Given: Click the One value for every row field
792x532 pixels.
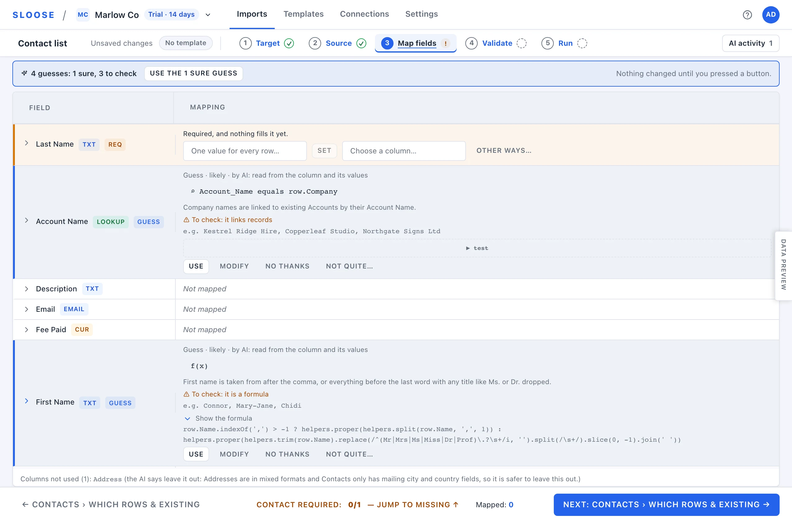Looking at the screenshot, I should [x=245, y=151].
